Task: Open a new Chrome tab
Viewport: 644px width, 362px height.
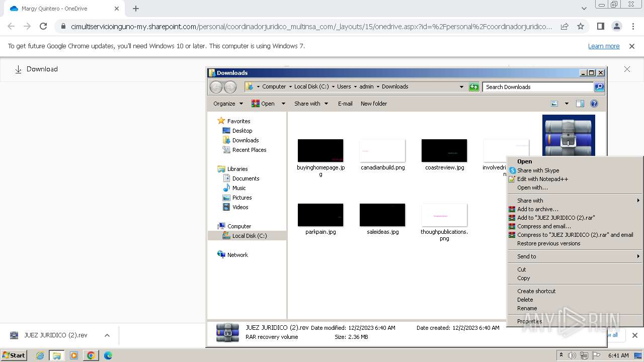Action: [136, 9]
